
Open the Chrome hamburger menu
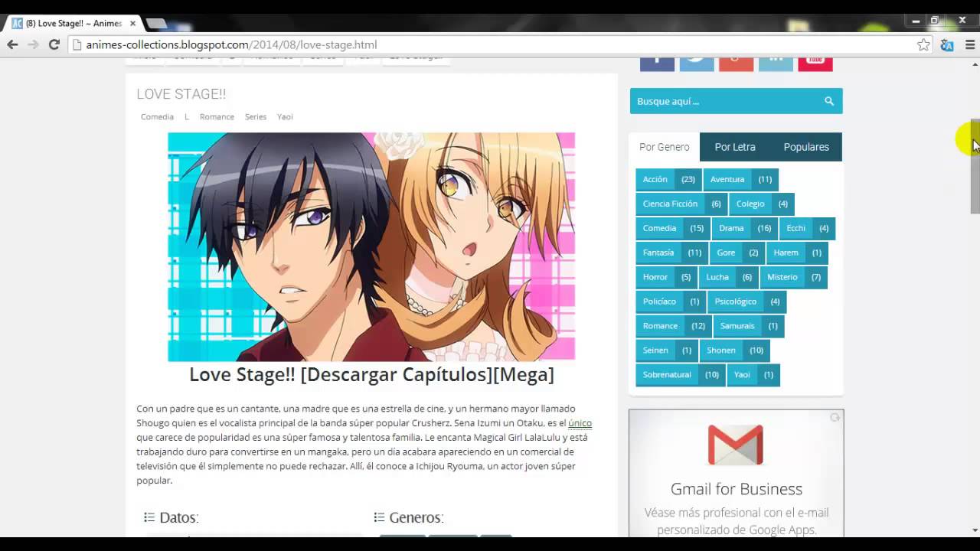pos(970,44)
